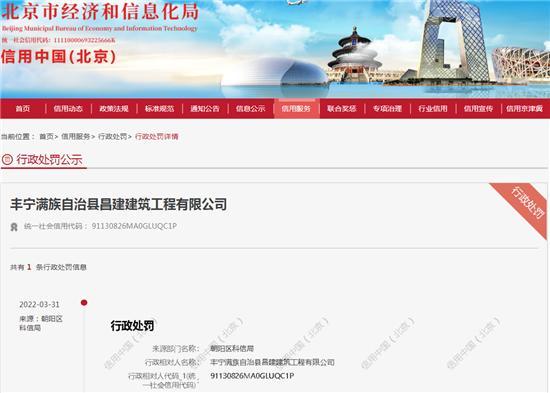Click the red timeline dot for 2022-03-31
The width and height of the screenshot is (550, 393).
(84, 302)
